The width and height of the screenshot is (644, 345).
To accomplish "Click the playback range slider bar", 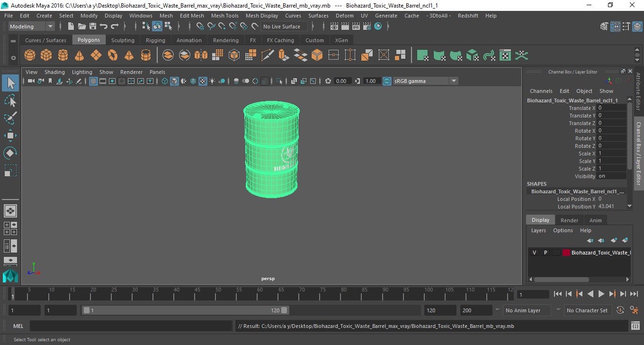I will 185,310.
